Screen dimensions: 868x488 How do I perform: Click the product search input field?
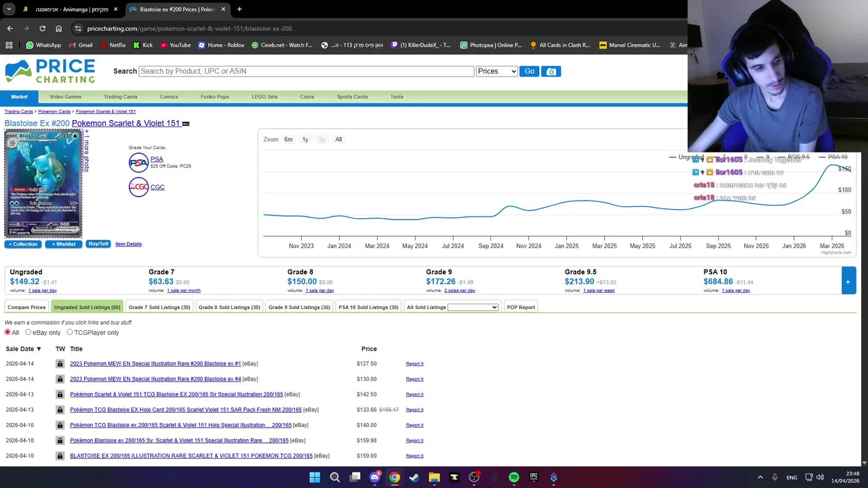[x=306, y=71]
